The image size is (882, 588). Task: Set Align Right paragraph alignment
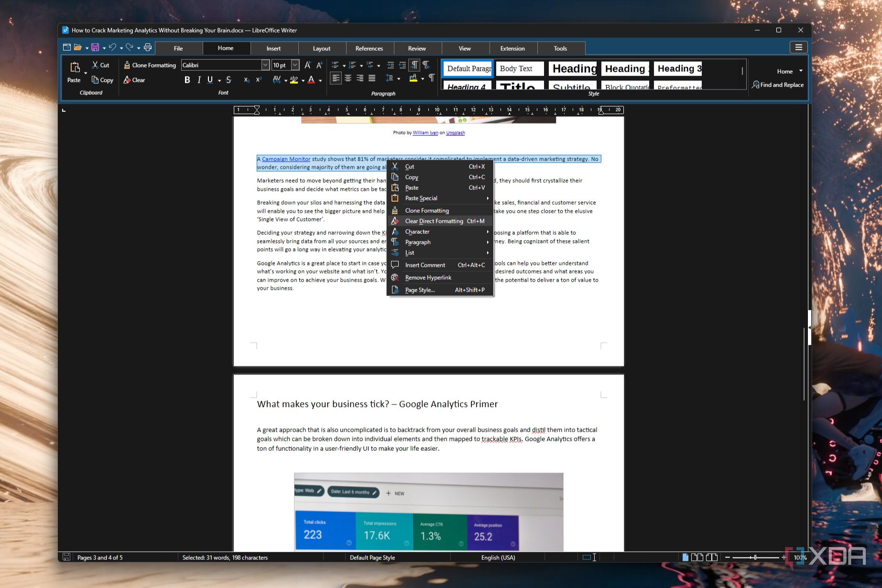point(360,78)
